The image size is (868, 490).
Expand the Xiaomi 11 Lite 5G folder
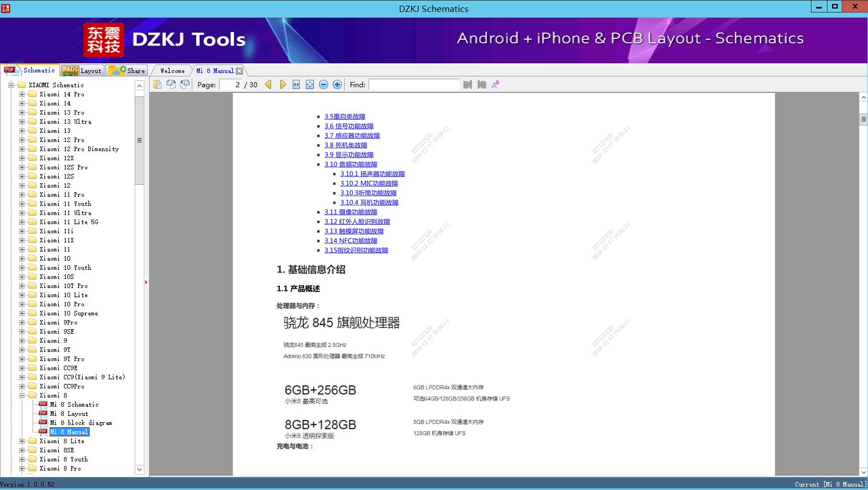[x=22, y=222]
